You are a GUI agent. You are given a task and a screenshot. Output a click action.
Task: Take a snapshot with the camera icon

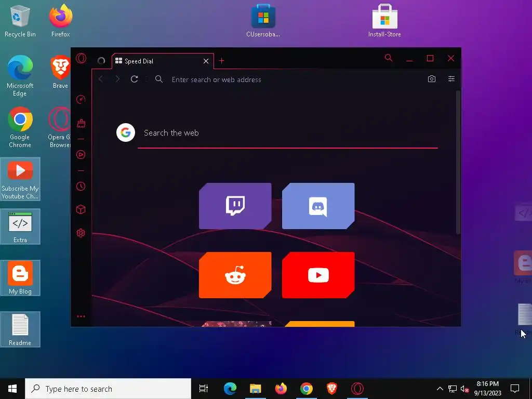coord(432,79)
